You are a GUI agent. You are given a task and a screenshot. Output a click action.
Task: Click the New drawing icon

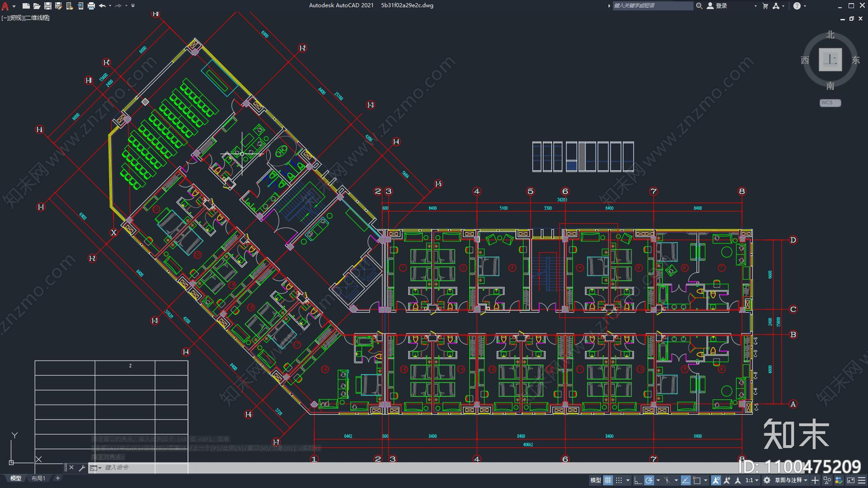[25, 6]
